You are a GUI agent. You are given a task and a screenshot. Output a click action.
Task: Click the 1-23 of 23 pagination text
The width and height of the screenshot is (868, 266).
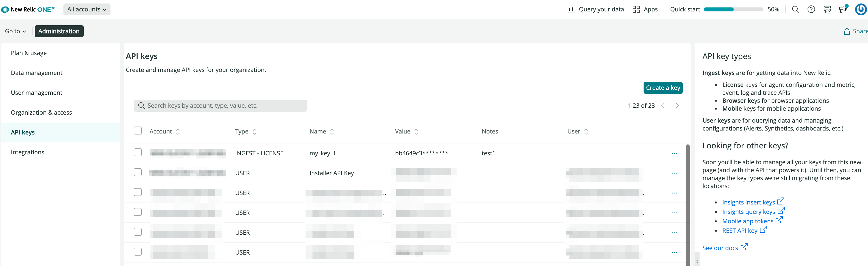click(641, 106)
